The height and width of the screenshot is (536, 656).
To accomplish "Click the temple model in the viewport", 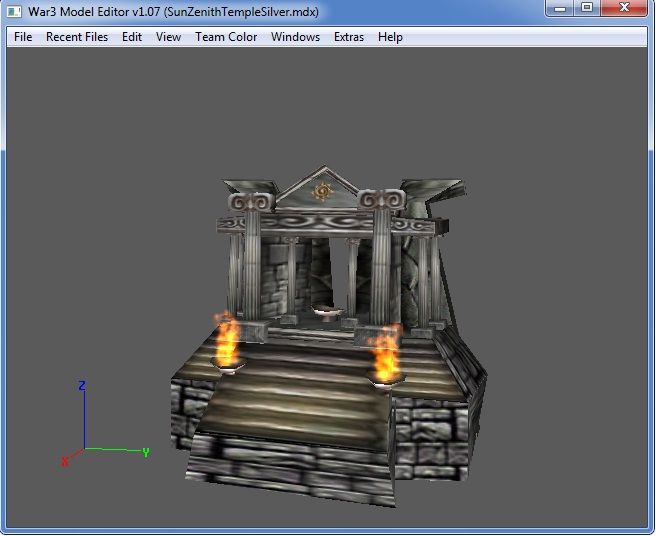I will point(328,335).
